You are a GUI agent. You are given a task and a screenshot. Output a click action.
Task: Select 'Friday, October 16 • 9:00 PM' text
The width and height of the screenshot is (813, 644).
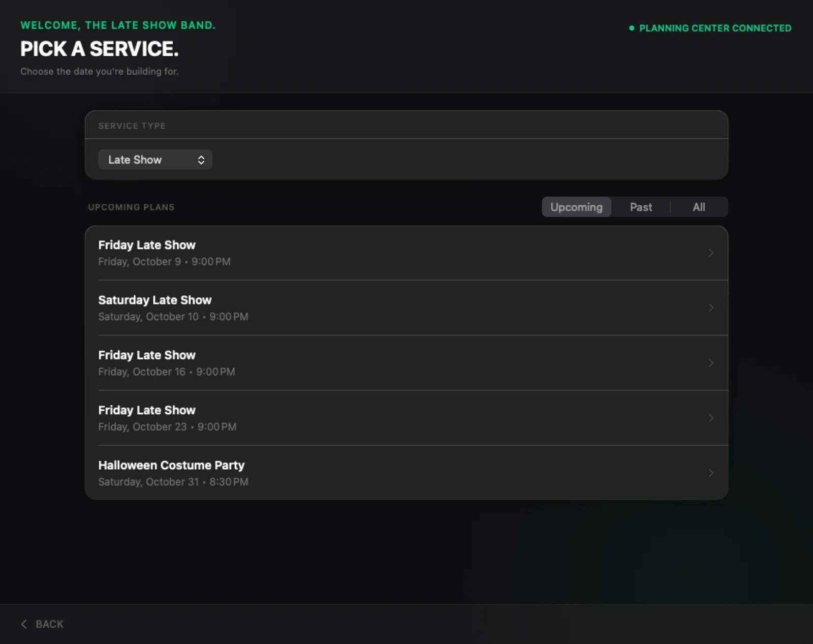click(x=167, y=372)
